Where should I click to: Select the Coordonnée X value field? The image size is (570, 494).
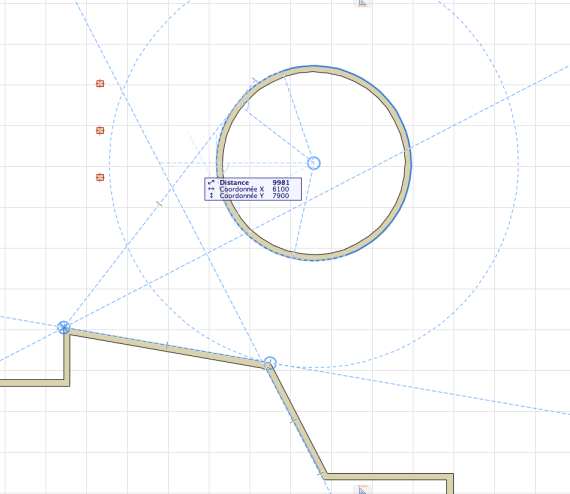281,189
